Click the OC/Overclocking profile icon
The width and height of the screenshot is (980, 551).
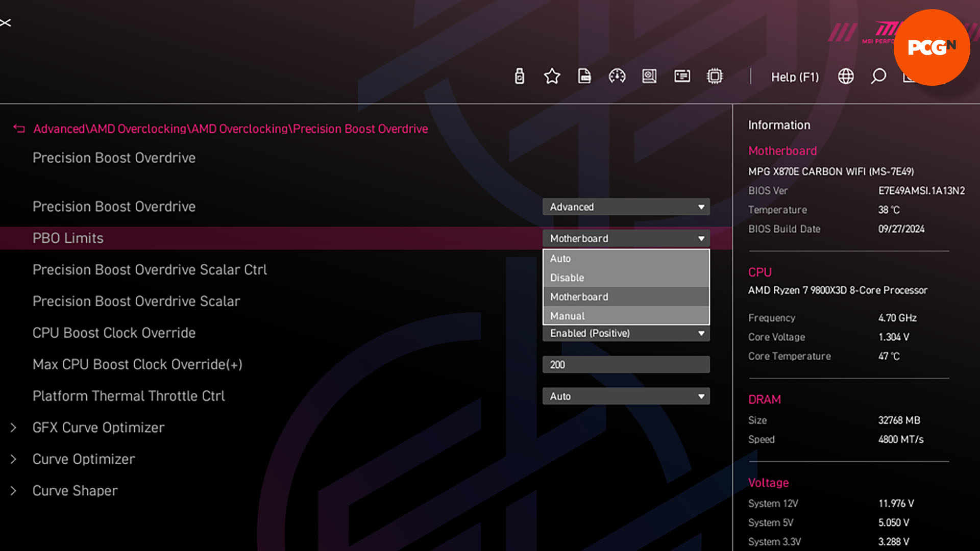tap(617, 76)
